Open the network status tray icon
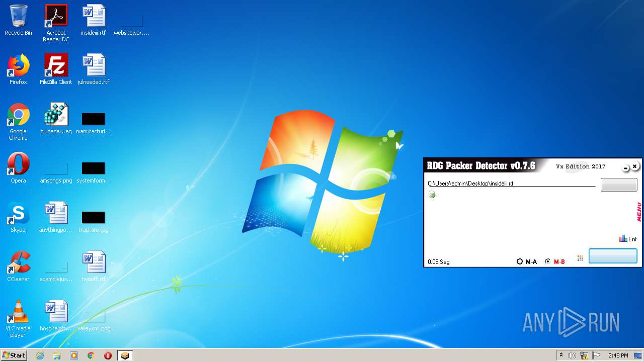This screenshot has width=644, height=362. coord(584,355)
